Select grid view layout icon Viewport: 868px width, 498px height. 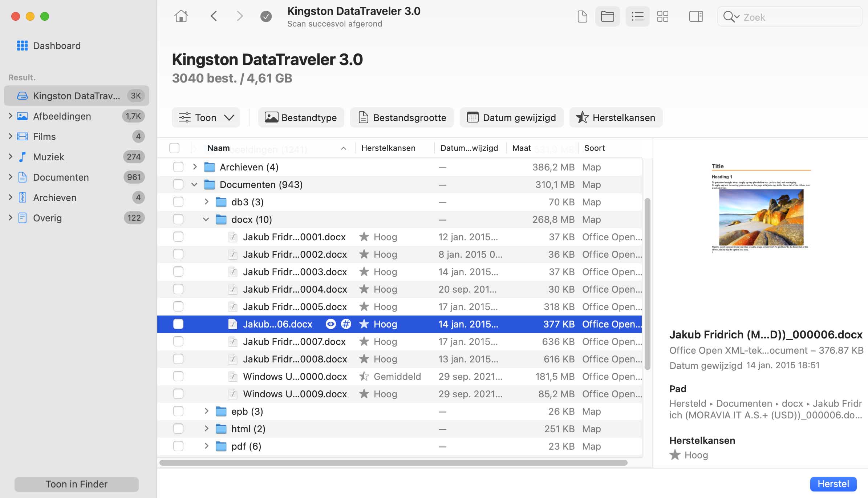point(663,16)
